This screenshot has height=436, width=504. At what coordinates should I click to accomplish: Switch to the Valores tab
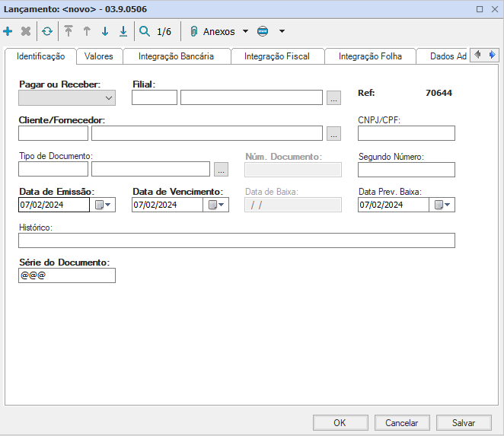point(99,56)
